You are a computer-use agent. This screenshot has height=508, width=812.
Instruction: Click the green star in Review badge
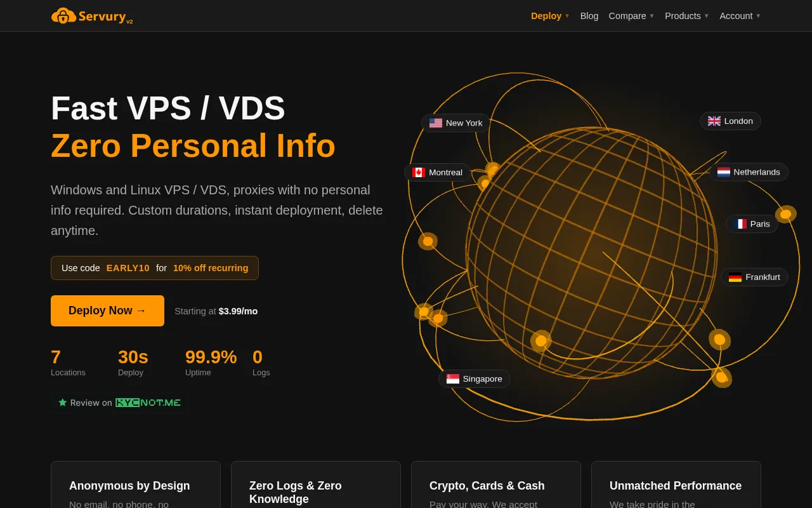coord(62,403)
